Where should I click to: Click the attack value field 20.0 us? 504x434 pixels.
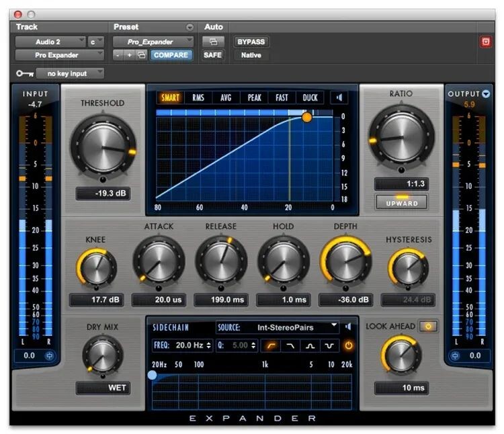pos(159,300)
